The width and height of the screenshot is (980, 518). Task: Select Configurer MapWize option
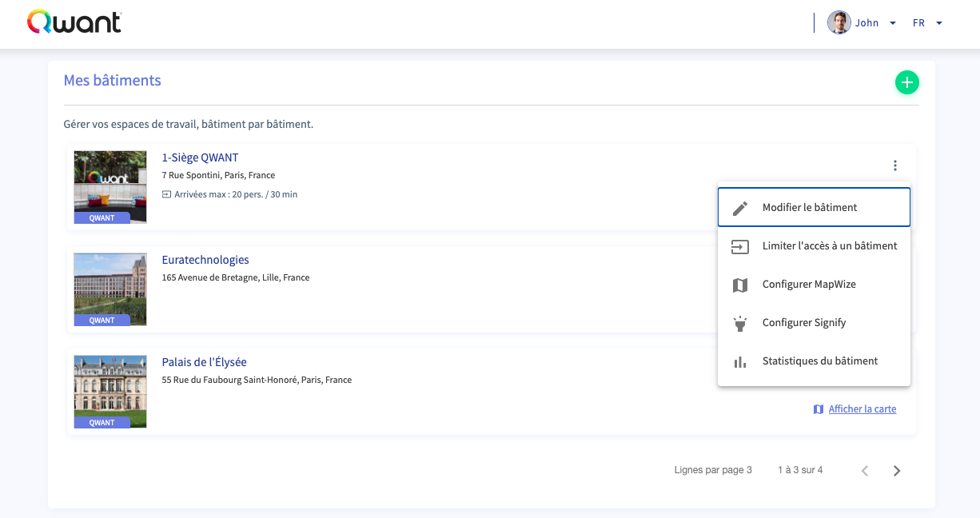coord(814,285)
